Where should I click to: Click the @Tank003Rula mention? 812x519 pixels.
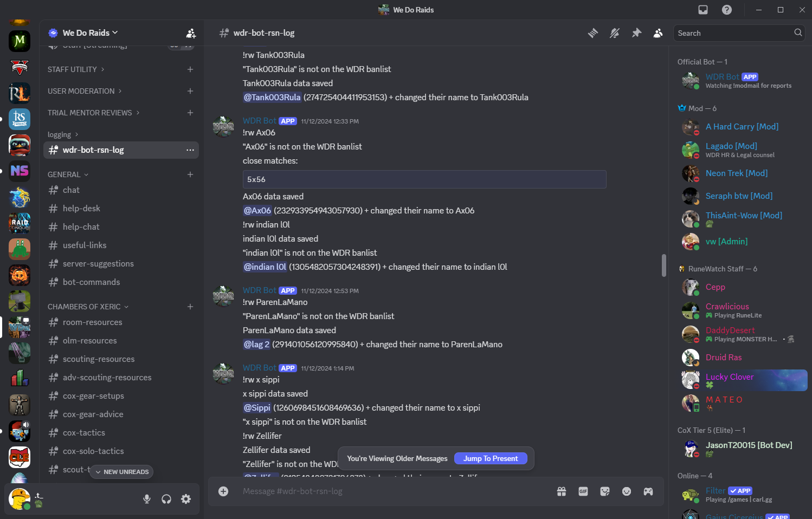coord(272,98)
